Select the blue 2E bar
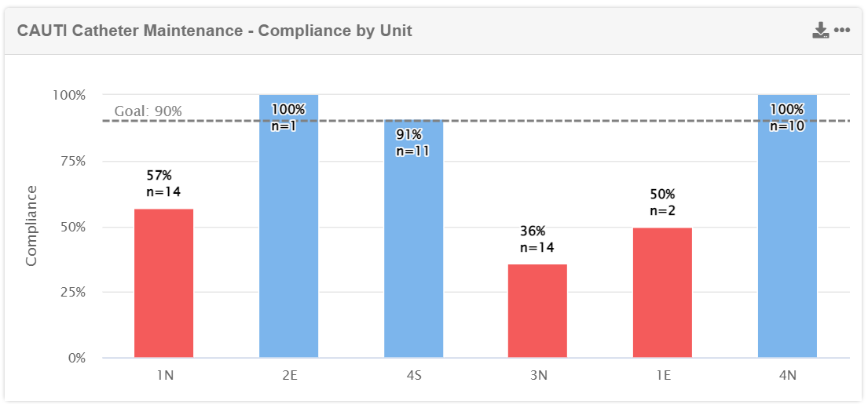868x408 pixels. (288, 235)
